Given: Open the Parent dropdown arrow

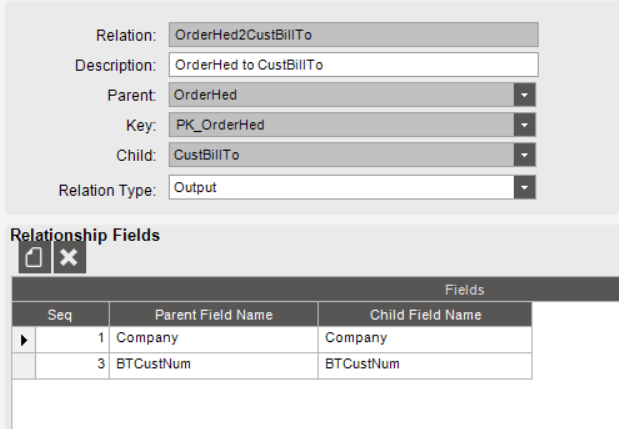Looking at the screenshot, I should [x=524, y=95].
